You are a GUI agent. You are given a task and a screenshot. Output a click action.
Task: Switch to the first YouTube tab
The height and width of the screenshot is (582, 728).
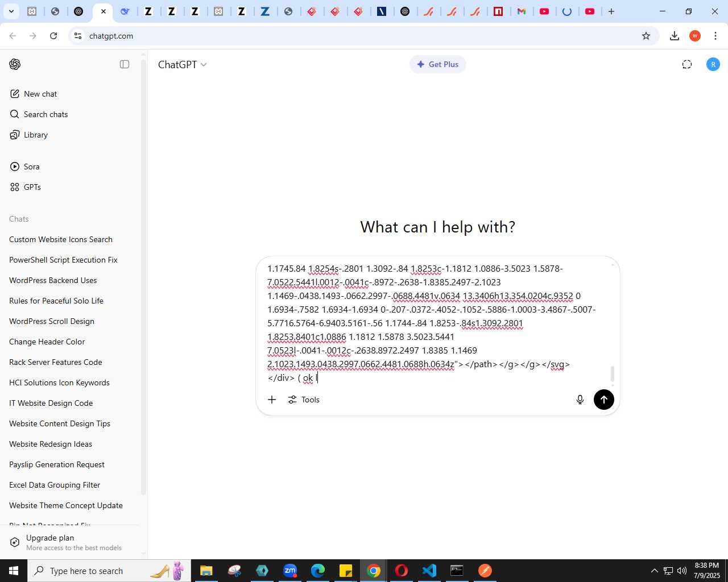click(x=544, y=11)
